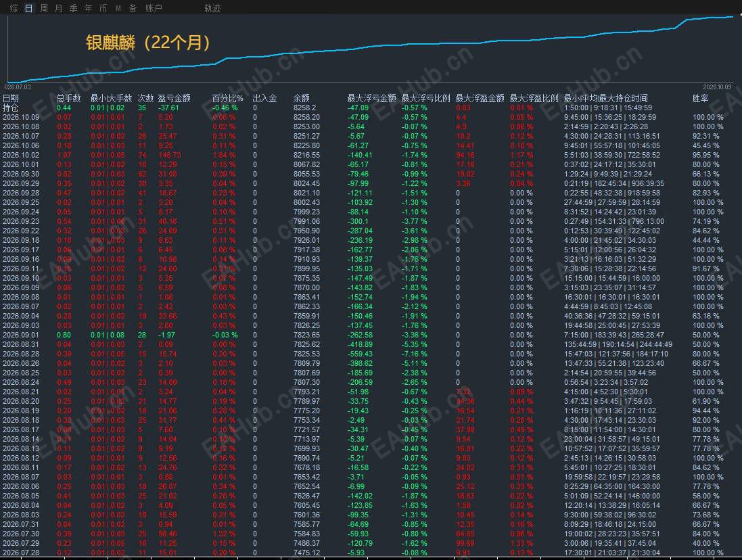Select the 2026.10.09 date row

click(x=371, y=117)
